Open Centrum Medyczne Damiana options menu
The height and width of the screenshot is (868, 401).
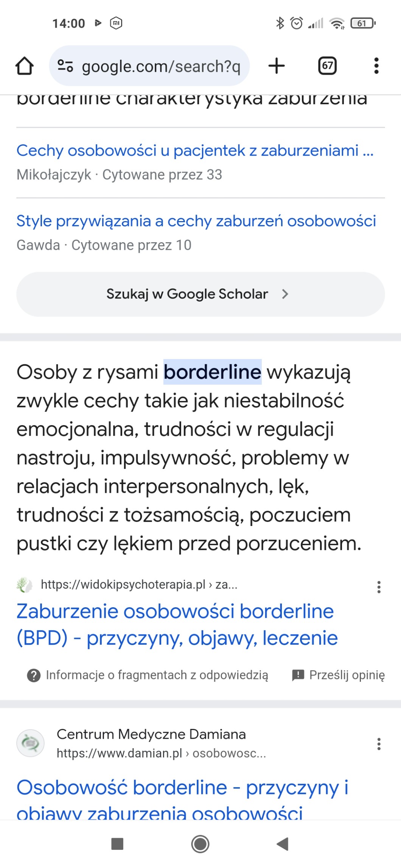(379, 744)
